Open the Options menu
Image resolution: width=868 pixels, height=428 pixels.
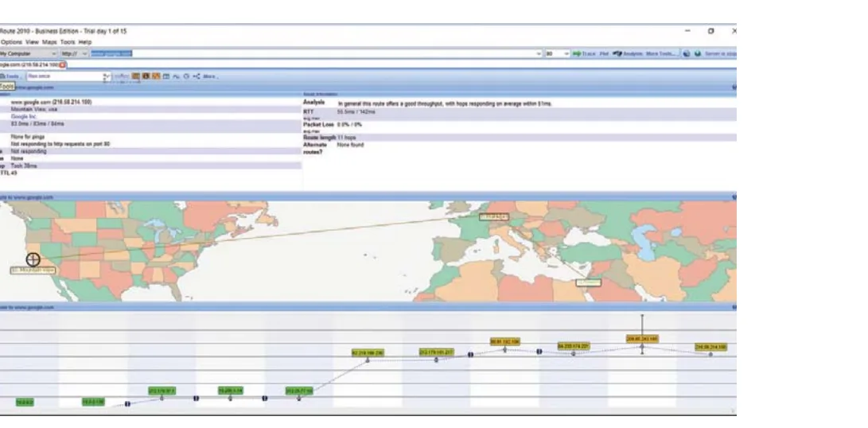coord(11,42)
